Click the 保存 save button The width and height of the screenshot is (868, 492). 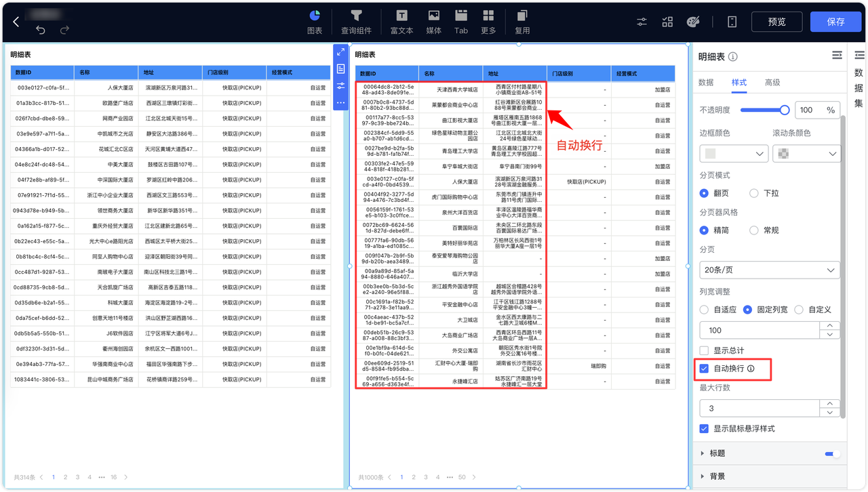point(836,22)
